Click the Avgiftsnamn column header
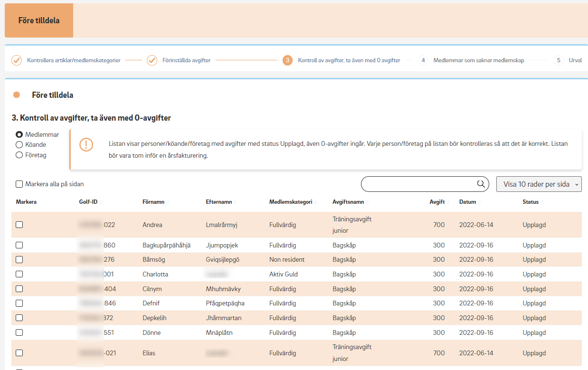Screen dimensions: 588x370 [x=348, y=202]
